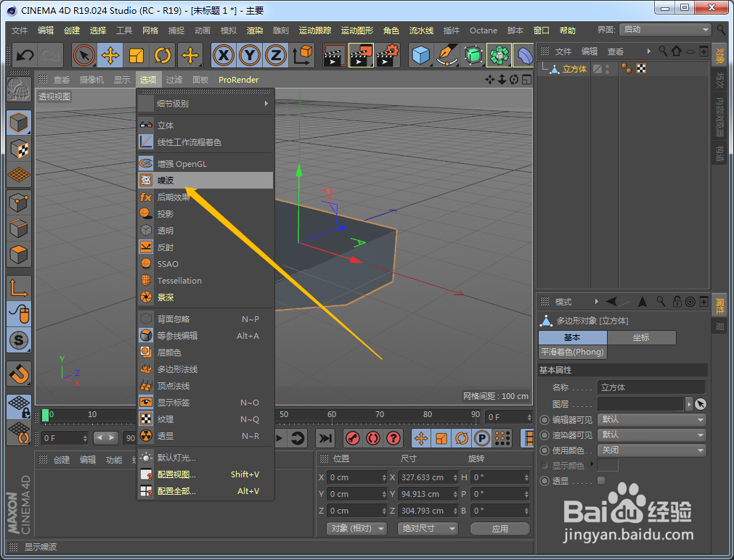Select Polygons mode icon

(19, 255)
